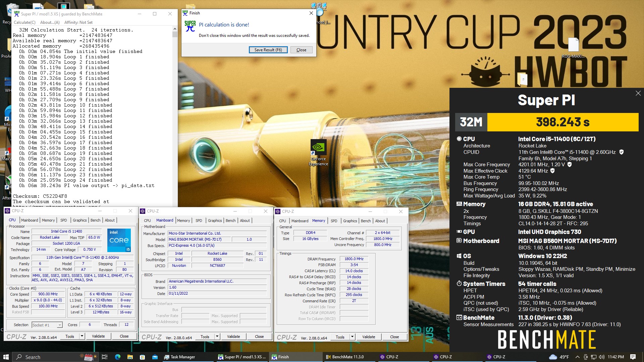The image size is (644, 362).
Task: Click Intel Core i5-11400 (6C/12T) heading
Action: pos(557,139)
